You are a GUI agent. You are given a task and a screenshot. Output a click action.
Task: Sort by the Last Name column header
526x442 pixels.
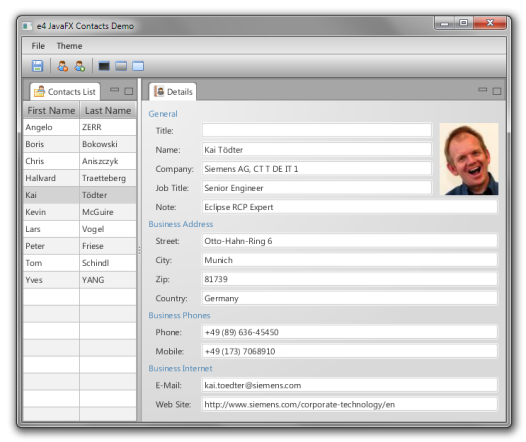click(x=108, y=110)
